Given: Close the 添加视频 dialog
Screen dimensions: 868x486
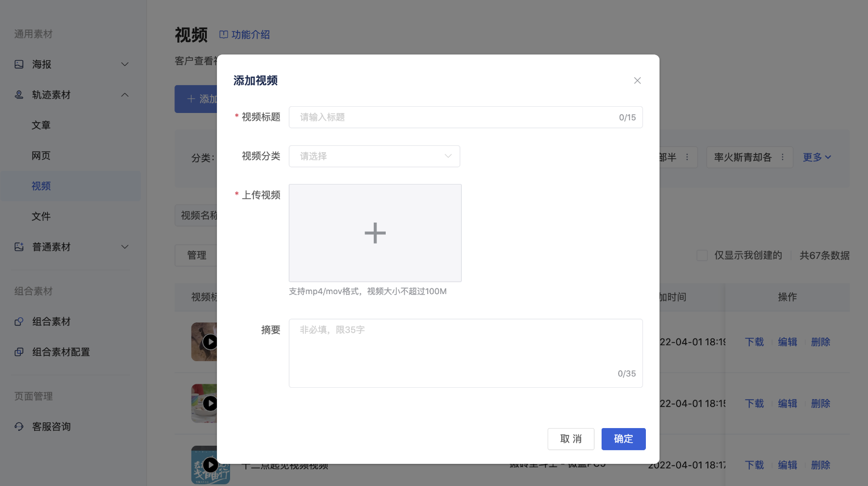Looking at the screenshot, I should 637,81.
